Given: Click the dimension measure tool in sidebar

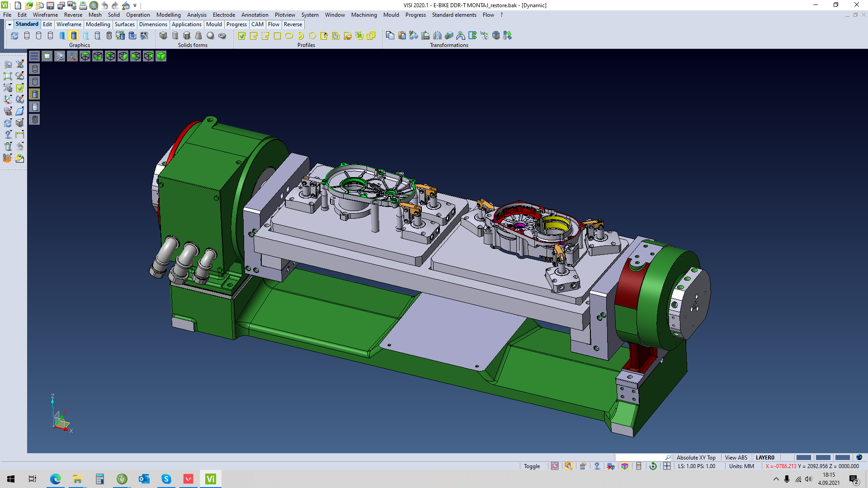Looking at the screenshot, I should 19,135.
